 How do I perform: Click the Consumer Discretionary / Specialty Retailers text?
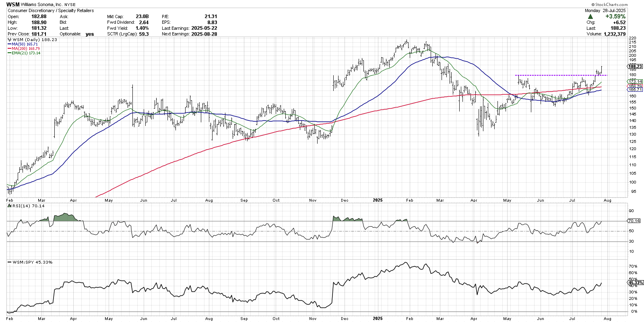point(51,10)
